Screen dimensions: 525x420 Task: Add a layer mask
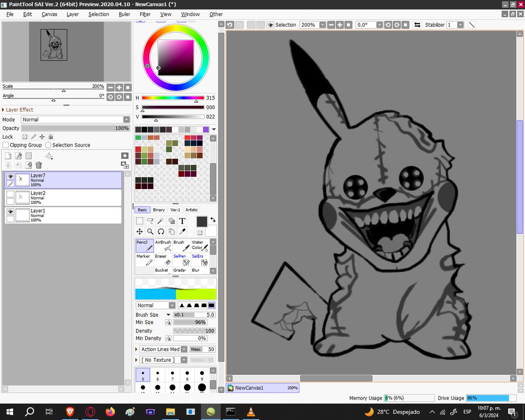pyautogui.click(x=125, y=156)
